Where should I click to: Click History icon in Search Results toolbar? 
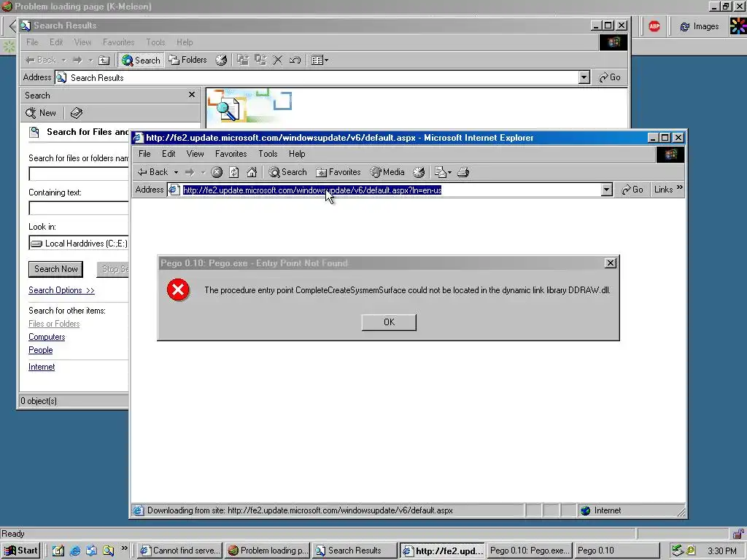[x=221, y=60]
